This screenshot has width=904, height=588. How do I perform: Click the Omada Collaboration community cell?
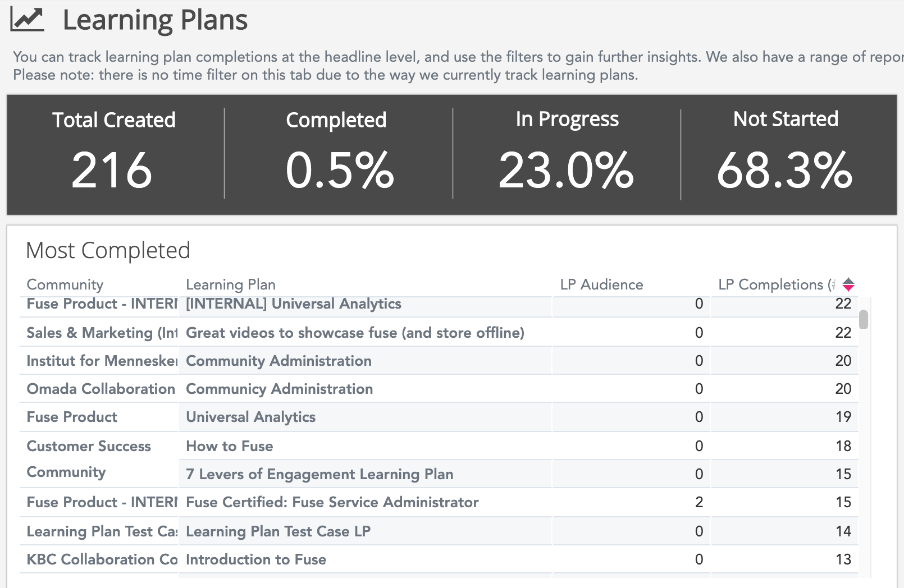click(x=101, y=389)
